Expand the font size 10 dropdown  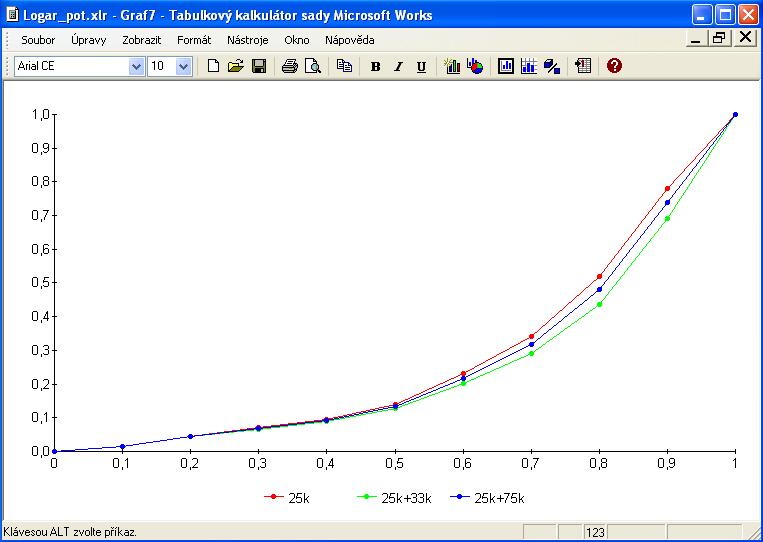(183, 66)
